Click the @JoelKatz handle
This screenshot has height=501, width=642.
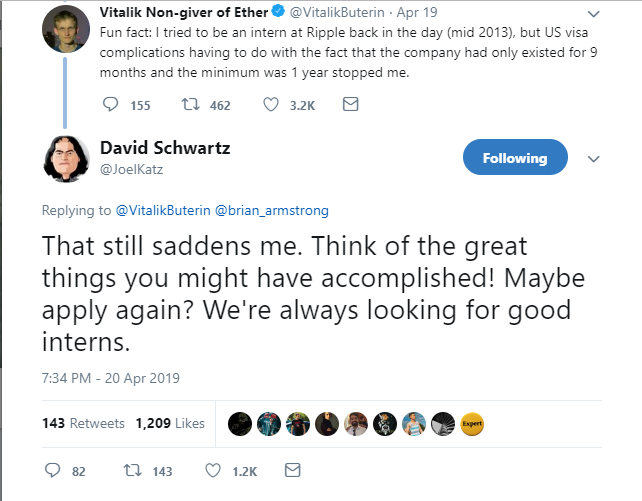pos(131,169)
